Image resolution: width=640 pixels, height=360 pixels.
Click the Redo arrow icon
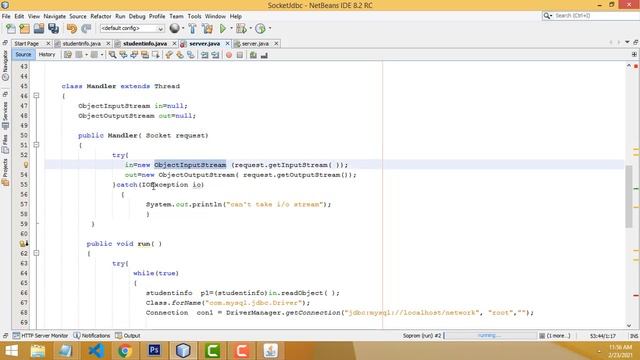86,29
